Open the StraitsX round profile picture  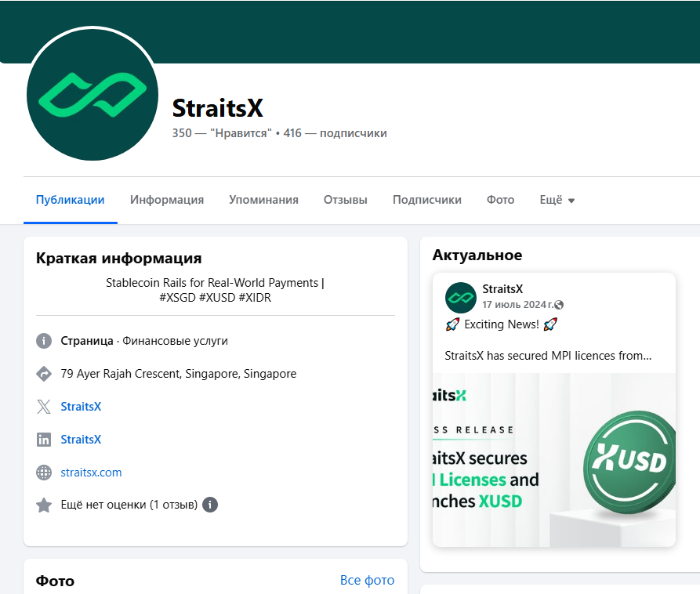[x=92, y=94]
